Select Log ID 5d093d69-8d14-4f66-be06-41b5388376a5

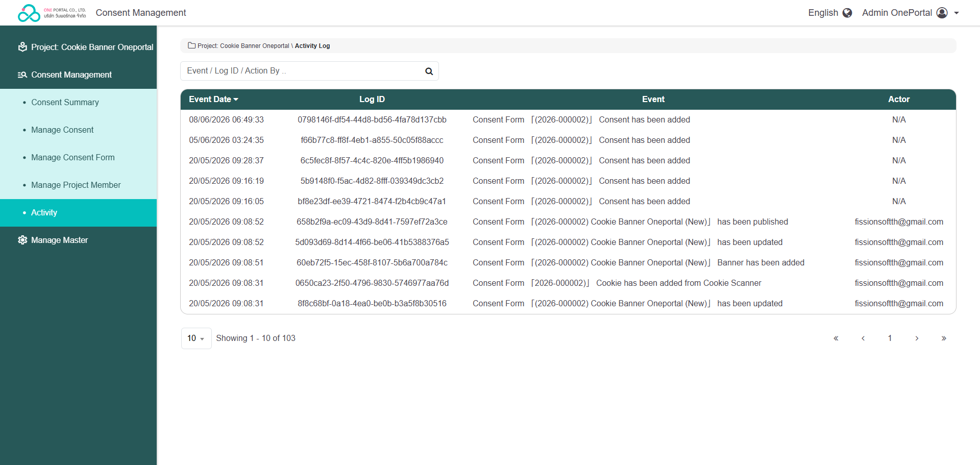[x=372, y=242]
